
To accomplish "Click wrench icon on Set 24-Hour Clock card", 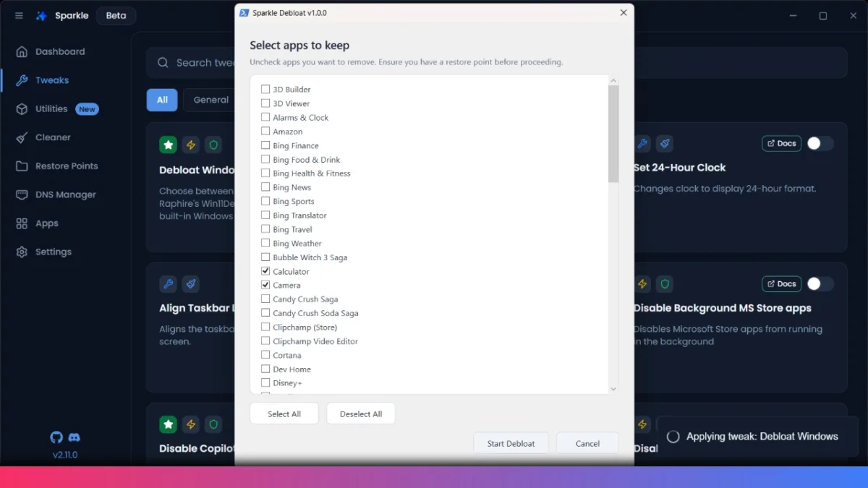I will (x=642, y=144).
